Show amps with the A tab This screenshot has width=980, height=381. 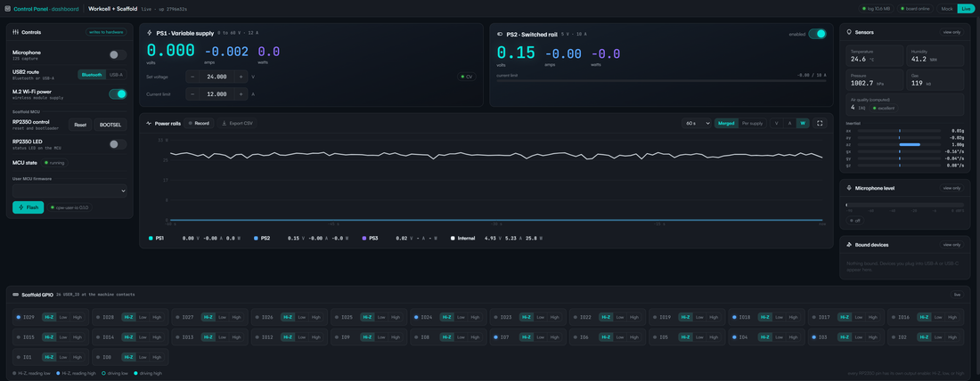[790, 124]
